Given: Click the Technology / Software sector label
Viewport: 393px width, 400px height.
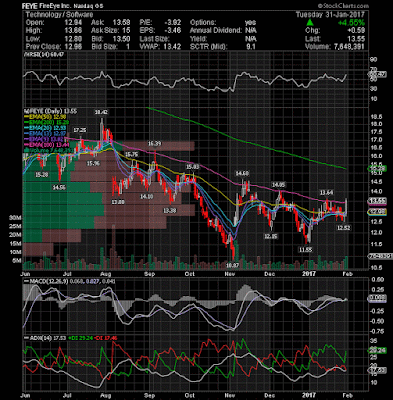Looking at the screenshot, I should [59, 15].
